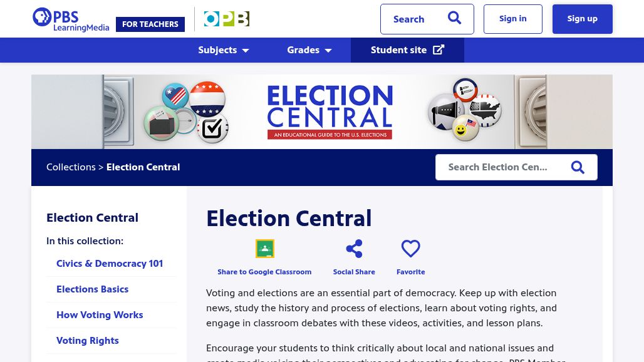Click the Sign in button

[513, 19]
